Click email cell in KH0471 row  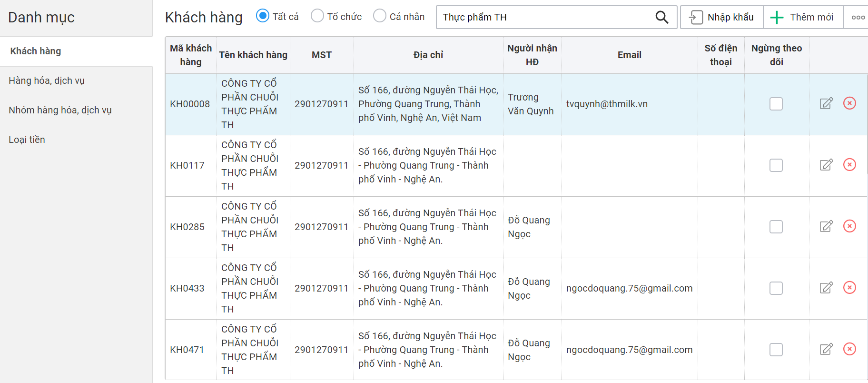[630, 350]
